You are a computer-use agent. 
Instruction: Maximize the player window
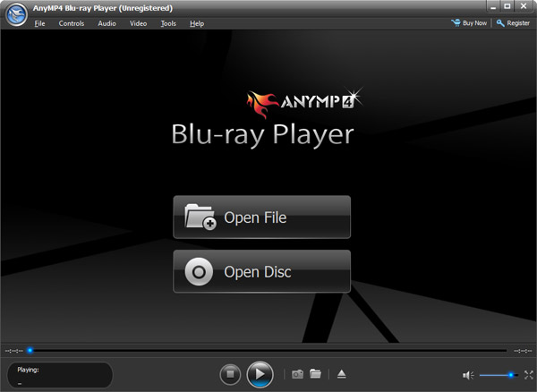507,6
